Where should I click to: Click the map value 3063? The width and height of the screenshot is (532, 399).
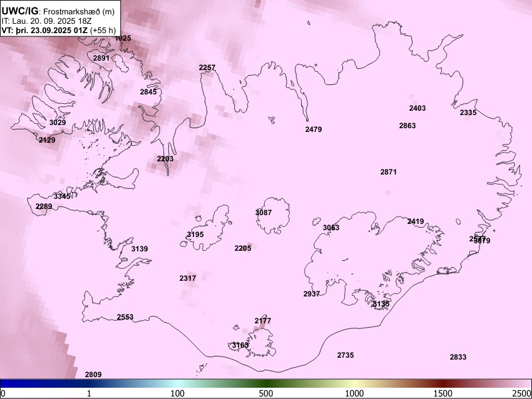[x=331, y=228]
